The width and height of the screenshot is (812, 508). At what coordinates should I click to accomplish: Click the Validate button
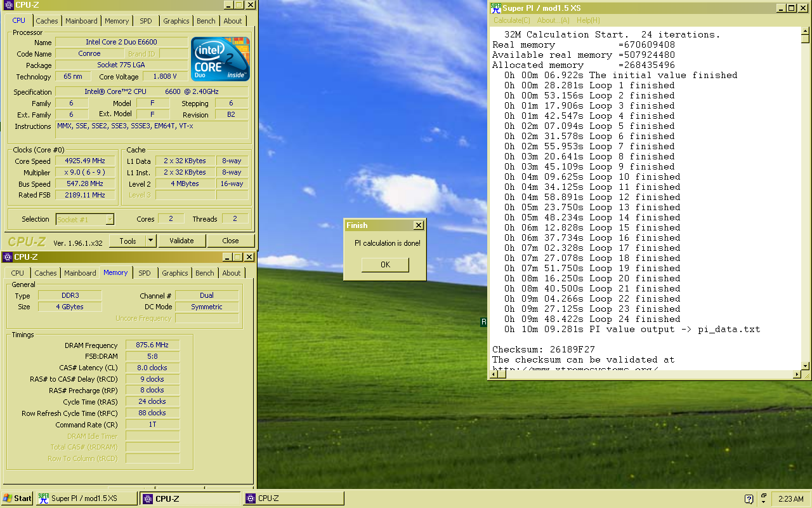[x=181, y=241]
